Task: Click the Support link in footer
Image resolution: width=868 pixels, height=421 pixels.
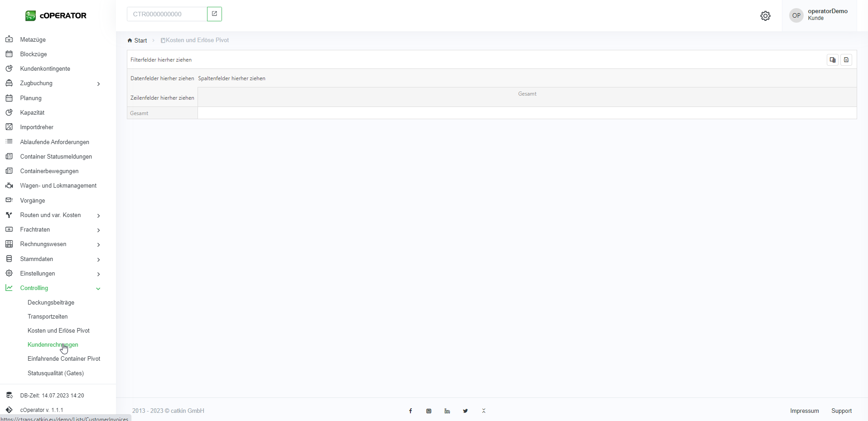Action: pyautogui.click(x=841, y=411)
